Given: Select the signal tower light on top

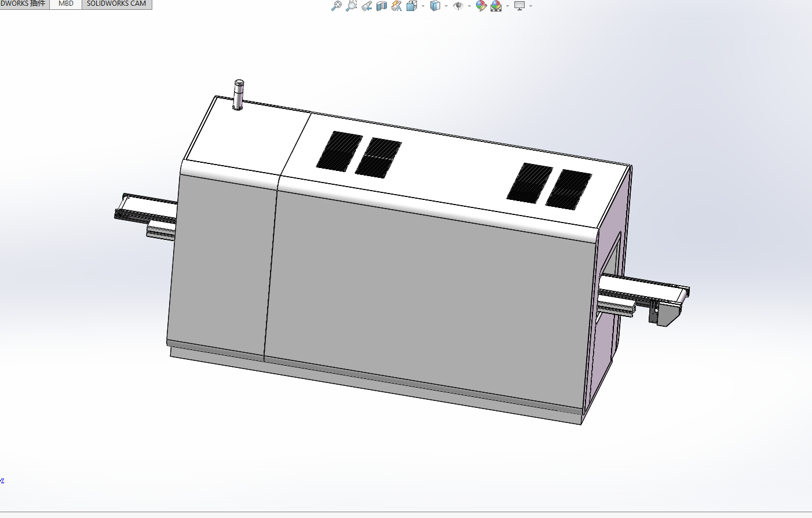Looking at the screenshot, I should [x=238, y=95].
